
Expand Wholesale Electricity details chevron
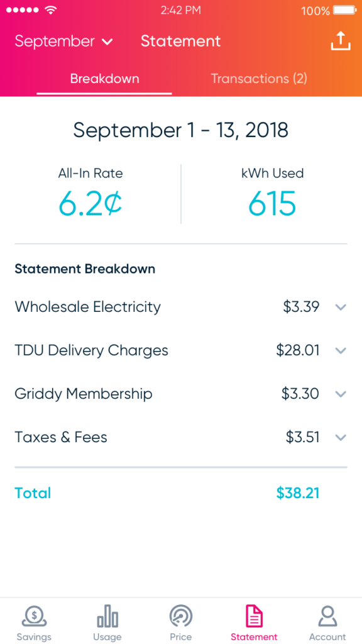(341, 307)
